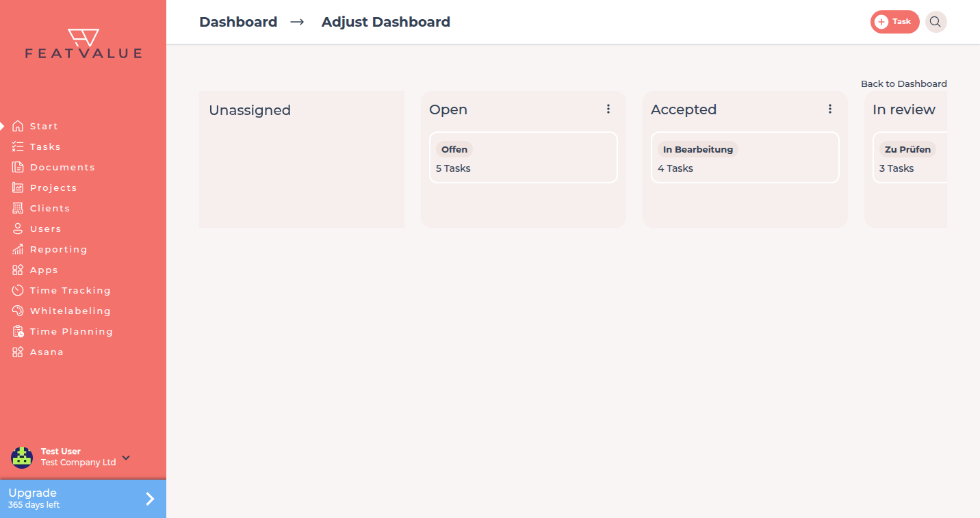Click the Apps grid icon
This screenshot has height=518, width=980.
(18, 270)
